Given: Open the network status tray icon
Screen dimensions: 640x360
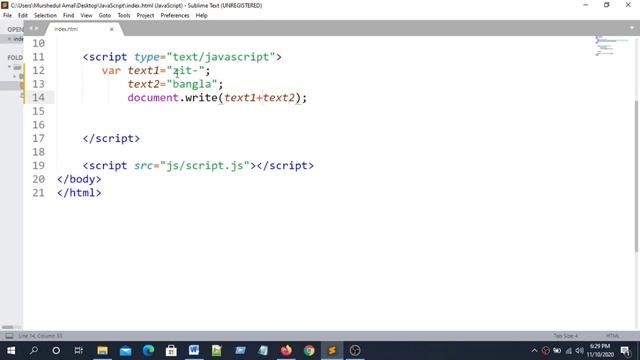Looking at the screenshot, I should click(x=569, y=351).
